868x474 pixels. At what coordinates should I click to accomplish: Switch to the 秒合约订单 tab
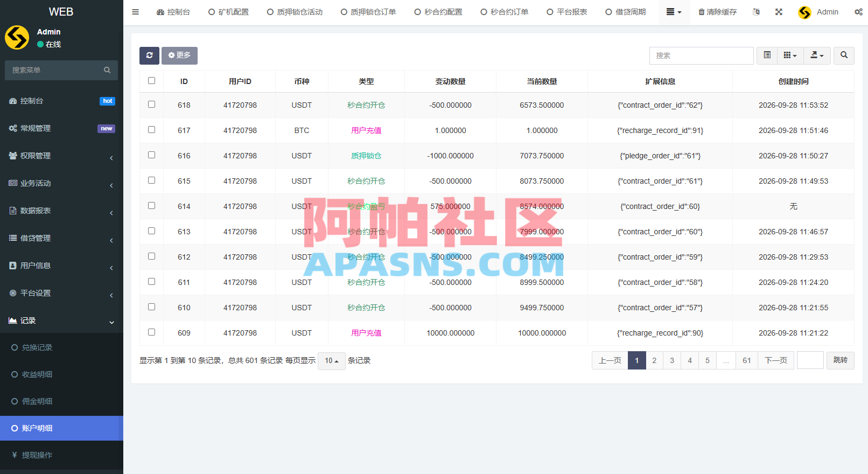pyautogui.click(x=504, y=12)
